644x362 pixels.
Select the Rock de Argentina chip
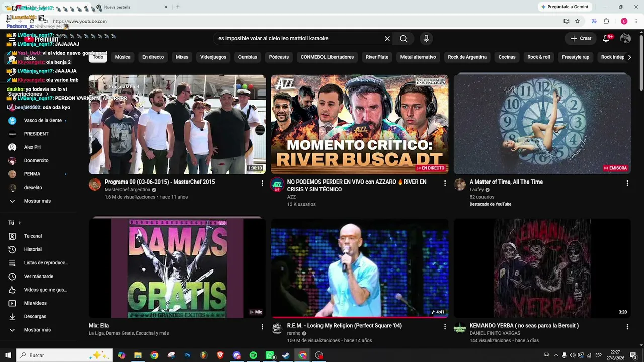(x=467, y=57)
